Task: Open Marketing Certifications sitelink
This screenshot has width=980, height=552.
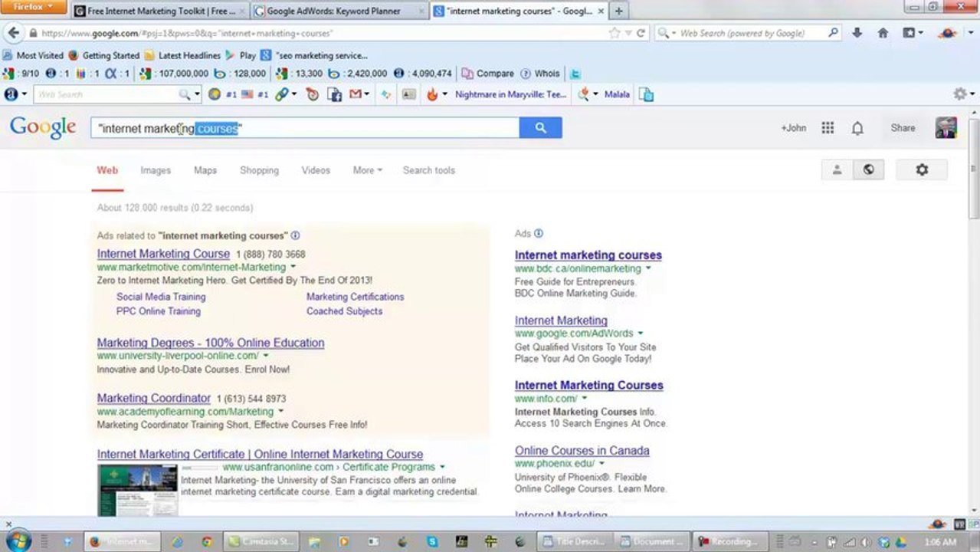Action: (356, 297)
